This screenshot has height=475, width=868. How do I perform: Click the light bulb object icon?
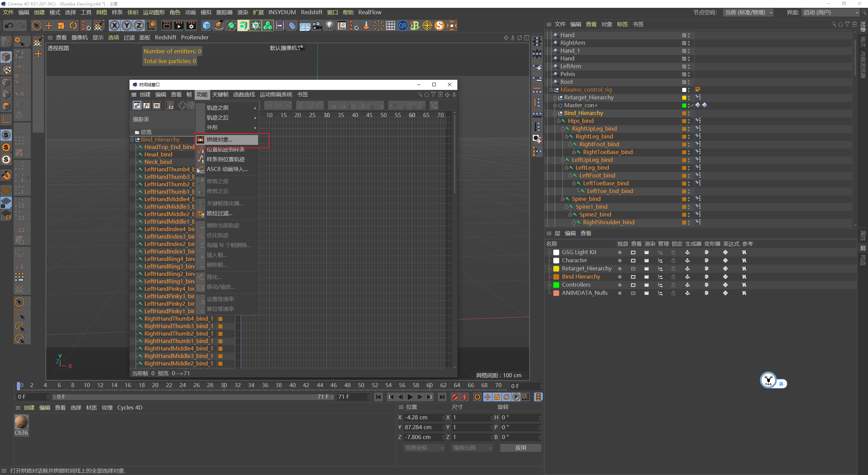[x=329, y=25]
